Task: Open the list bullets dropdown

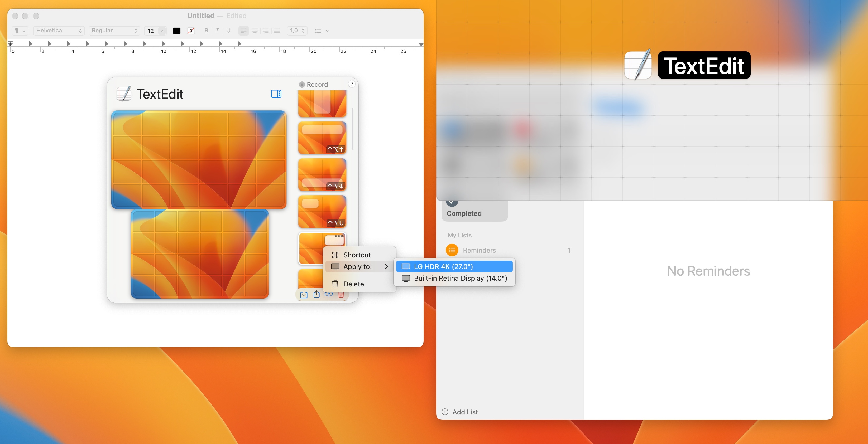Action: (x=322, y=31)
